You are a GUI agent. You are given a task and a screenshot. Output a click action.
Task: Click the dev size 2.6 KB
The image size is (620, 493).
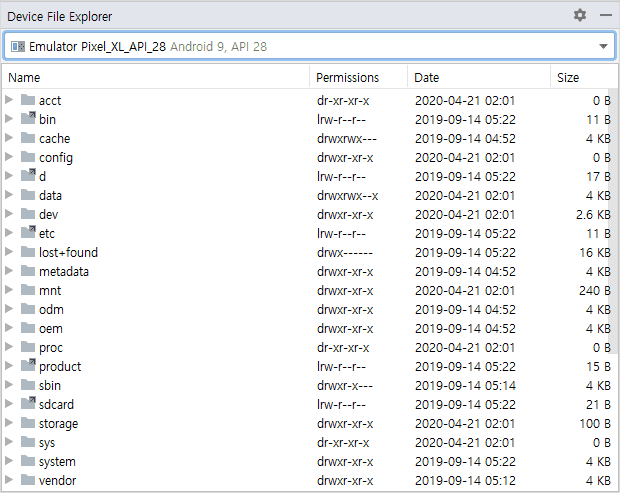(x=593, y=215)
